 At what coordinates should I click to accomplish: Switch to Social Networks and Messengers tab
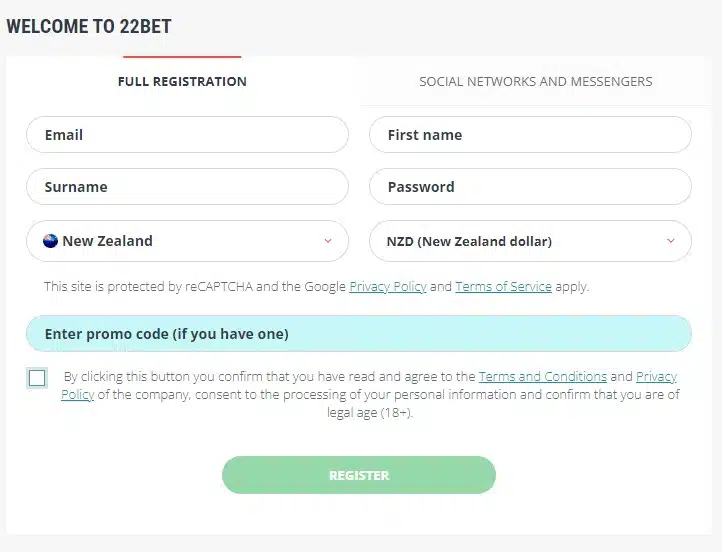click(x=536, y=81)
